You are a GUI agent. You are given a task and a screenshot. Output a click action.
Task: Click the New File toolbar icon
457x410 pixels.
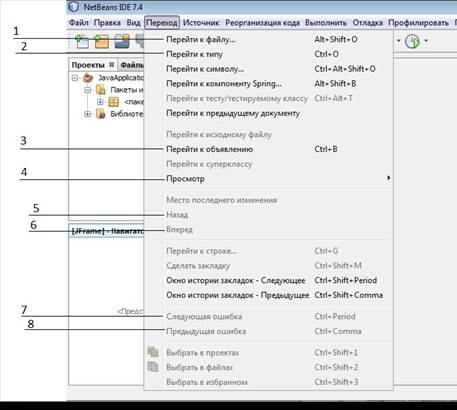pos(82,41)
